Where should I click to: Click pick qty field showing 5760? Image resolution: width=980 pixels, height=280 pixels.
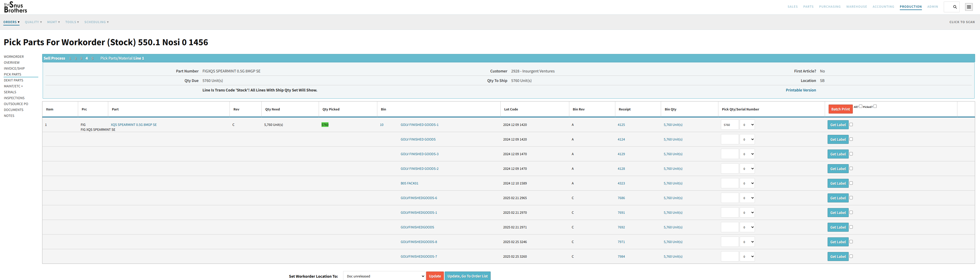click(730, 125)
